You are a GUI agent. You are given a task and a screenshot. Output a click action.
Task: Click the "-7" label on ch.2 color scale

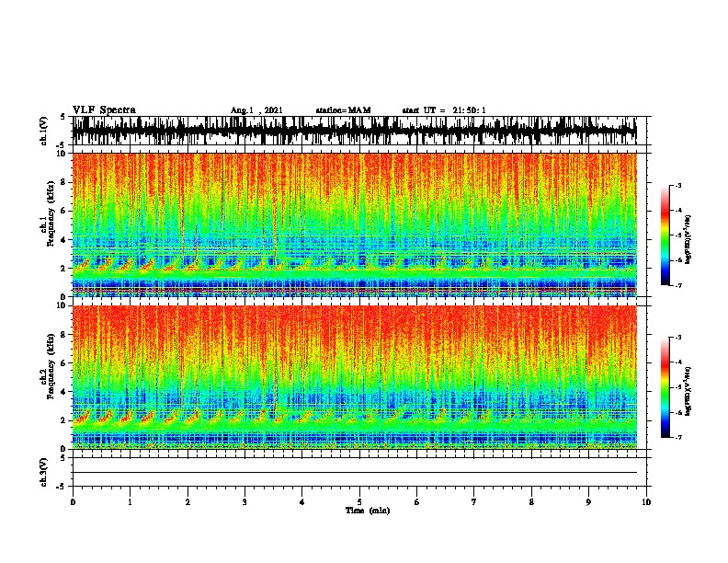[x=678, y=437]
